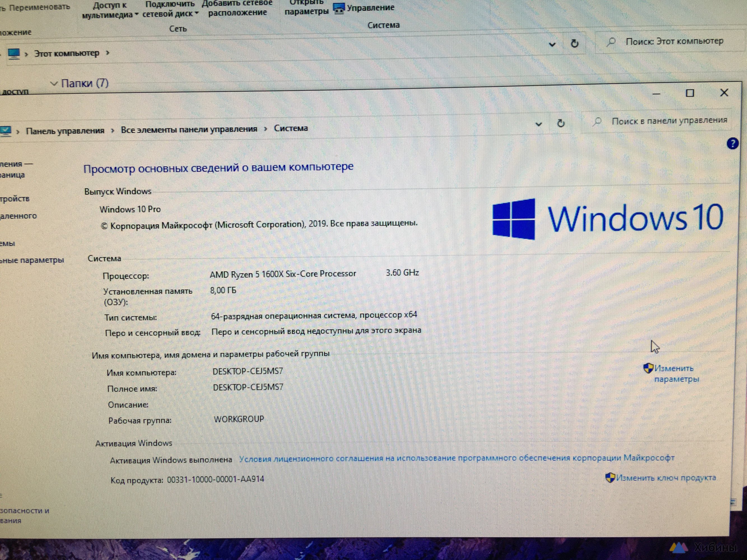Click the WORKGROUP value
Viewport: 747px width, 560px height.
coord(239,419)
